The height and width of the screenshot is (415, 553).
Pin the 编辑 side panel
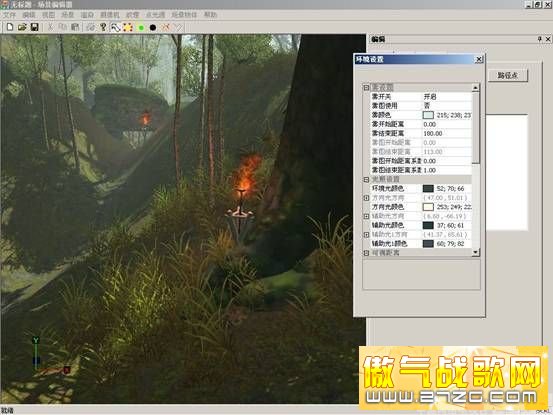(x=540, y=39)
